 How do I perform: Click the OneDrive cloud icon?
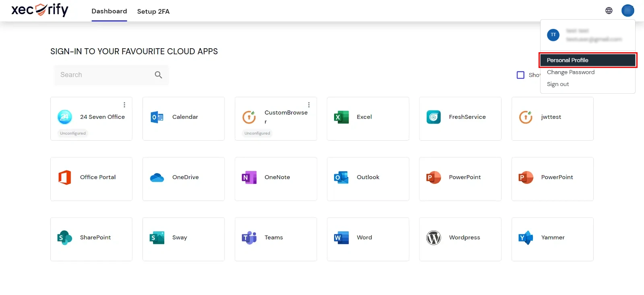coord(157,177)
